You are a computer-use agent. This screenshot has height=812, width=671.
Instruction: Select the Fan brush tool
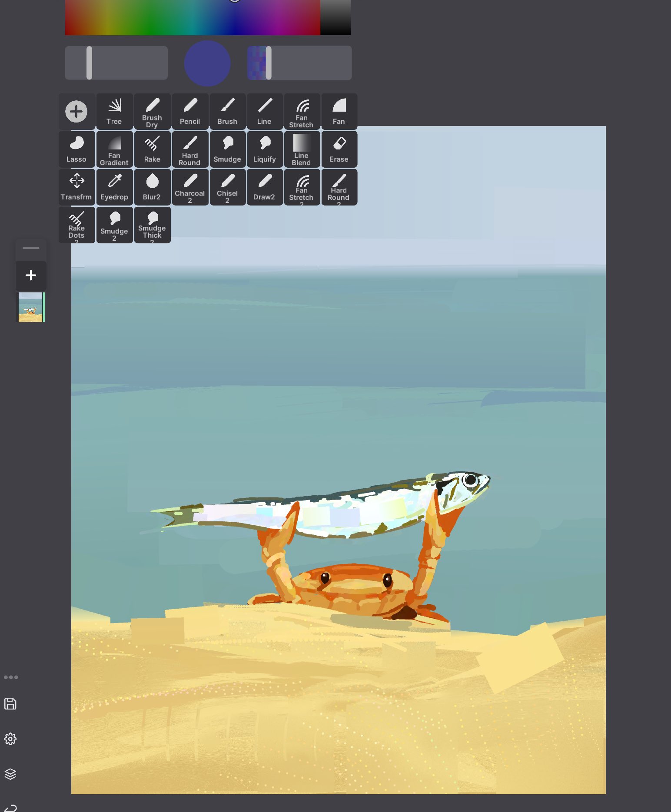[x=339, y=111]
